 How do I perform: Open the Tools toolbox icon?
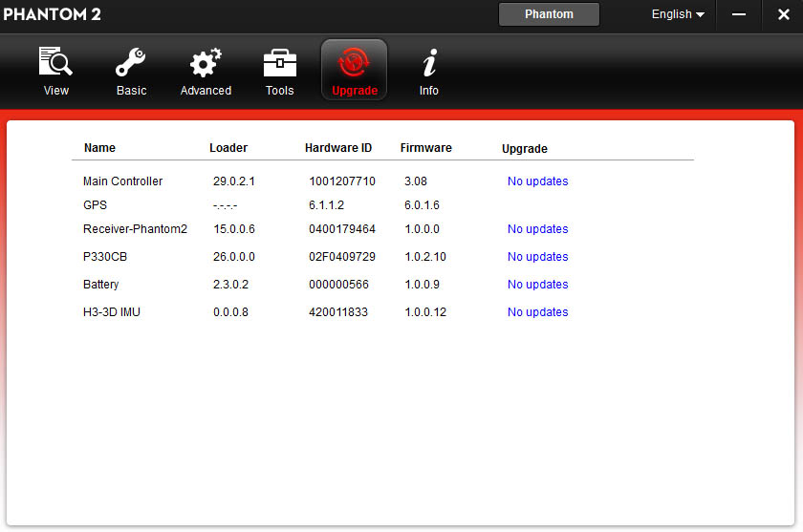[279, 63]
